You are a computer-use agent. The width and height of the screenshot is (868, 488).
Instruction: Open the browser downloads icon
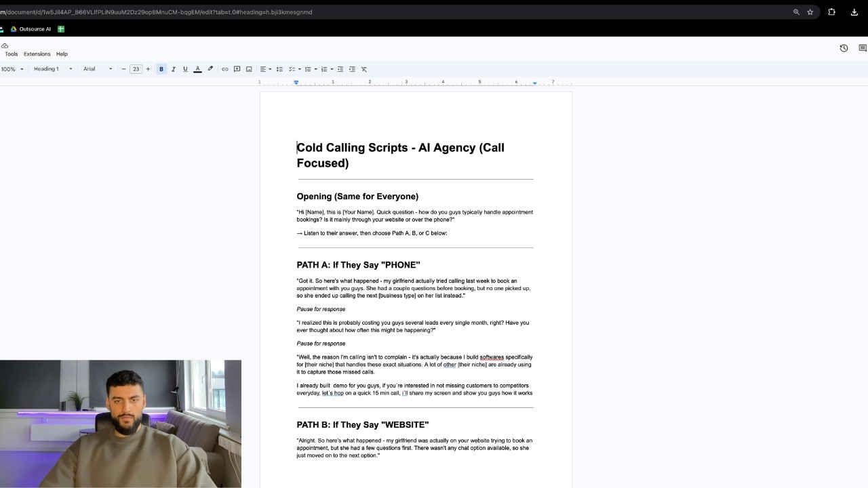point(854,12)
